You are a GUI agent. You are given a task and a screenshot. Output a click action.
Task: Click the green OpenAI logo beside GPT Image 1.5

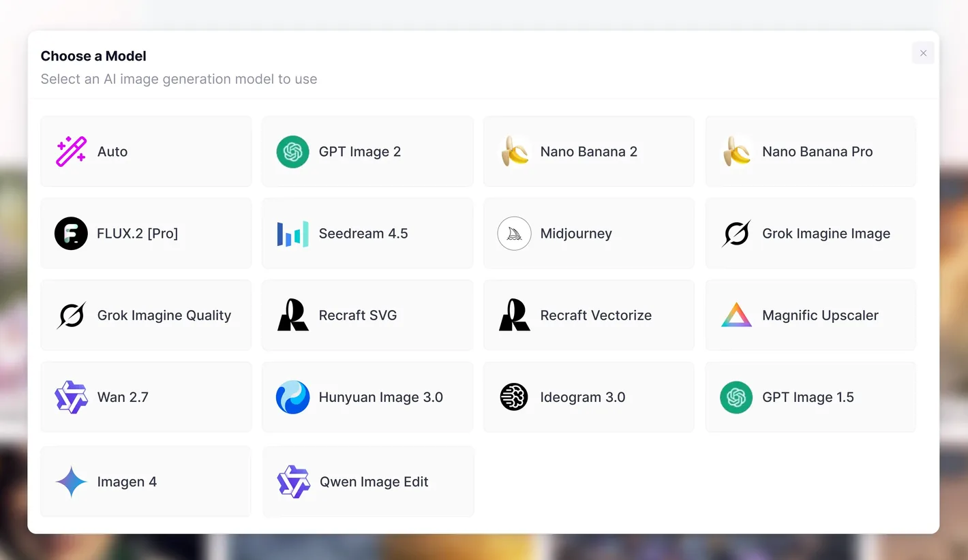736,397
